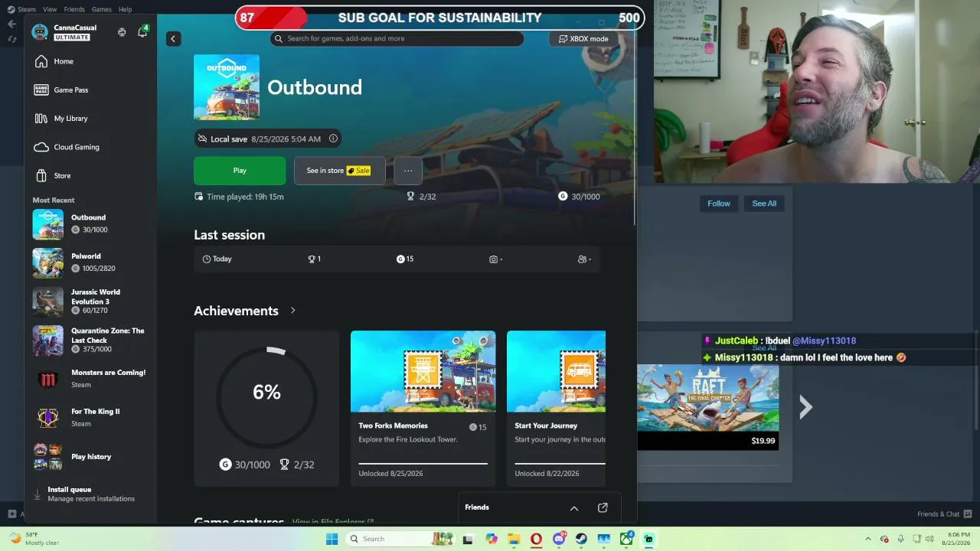Open View in File Explorer link
Image resolution: width=980 pixels, height=551 pixels.
333,522
